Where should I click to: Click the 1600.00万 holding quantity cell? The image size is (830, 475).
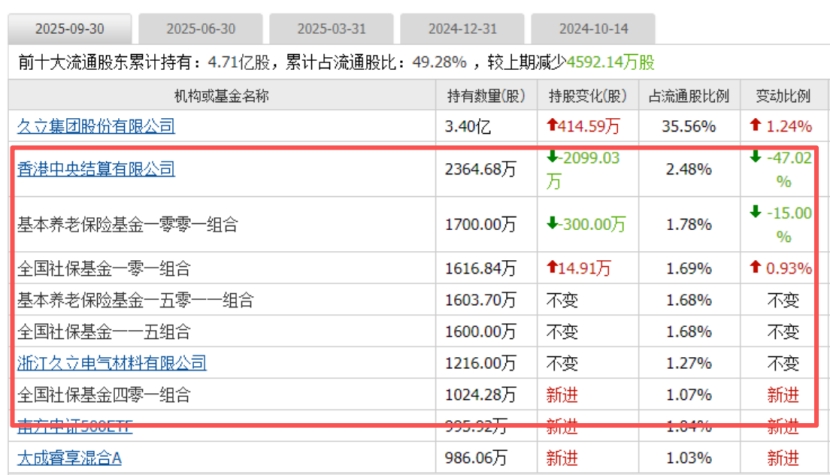480,332
